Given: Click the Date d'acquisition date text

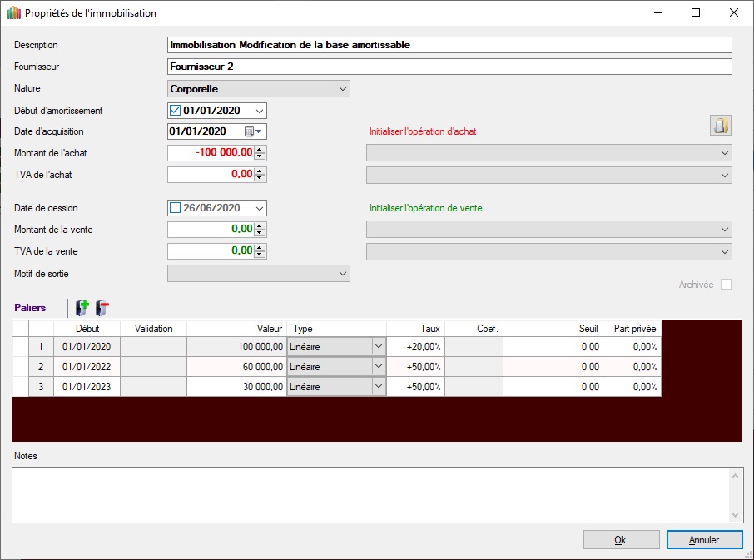Looking at the screenshot, I should click(x=197, y=131).
